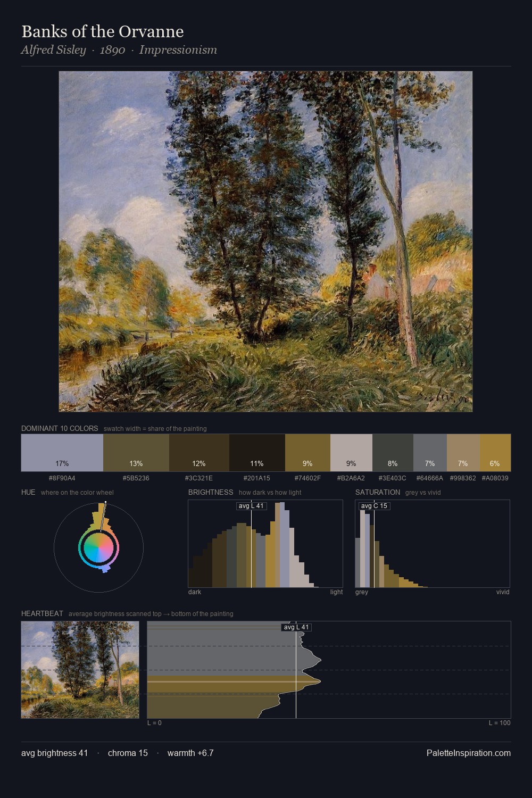Select the #201A15 near-black swatch
The width and height of the screenshot is (532, 798).
coord(257,453)
